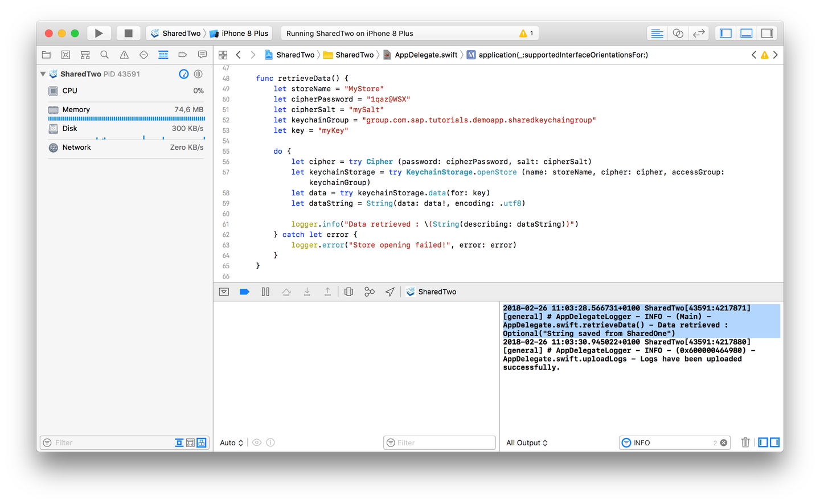
Task: Open the Debug navigator
Action: (163, 55)
